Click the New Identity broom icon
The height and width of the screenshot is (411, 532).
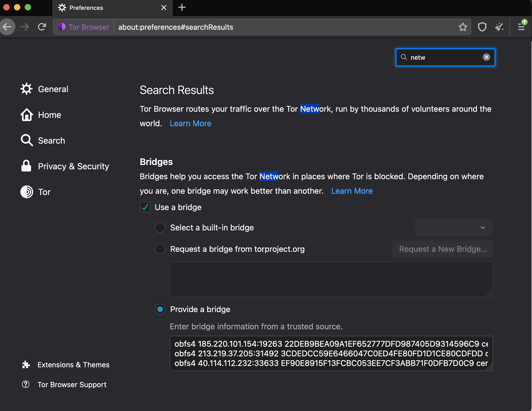tap(499, 27)
